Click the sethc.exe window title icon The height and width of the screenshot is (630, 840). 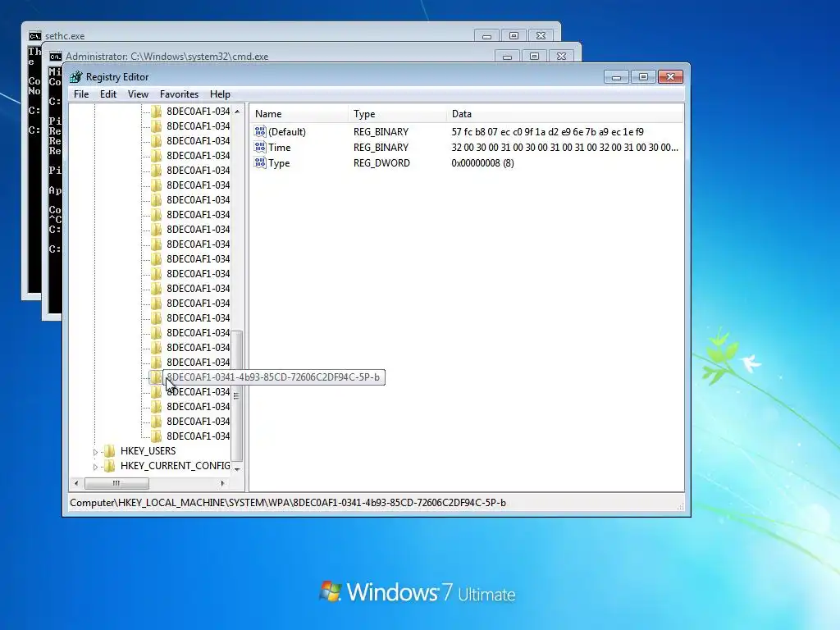click(34, 36)
